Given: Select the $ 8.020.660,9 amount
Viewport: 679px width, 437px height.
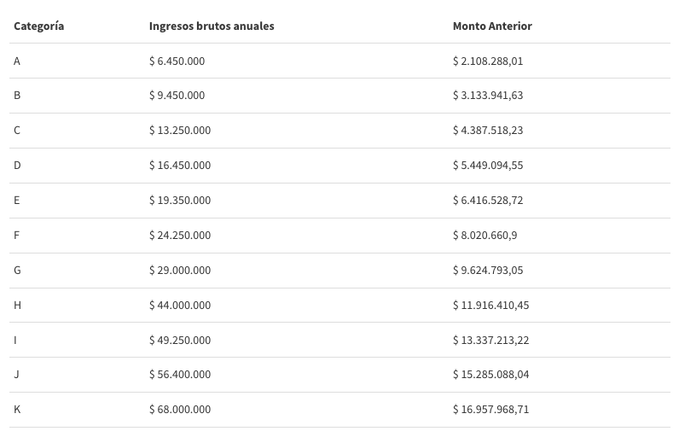Looking at the screenshot, I should click(x=485, y=235).
